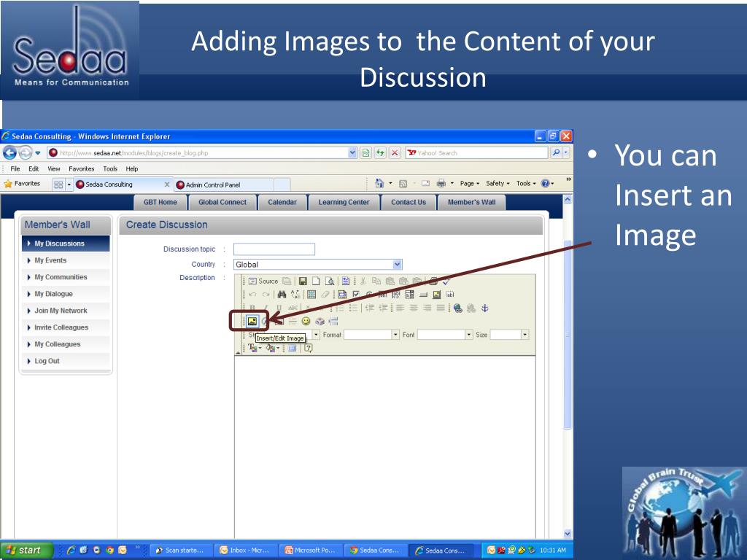
Task: Expand the Format dropdown
Action: point(395,335)
